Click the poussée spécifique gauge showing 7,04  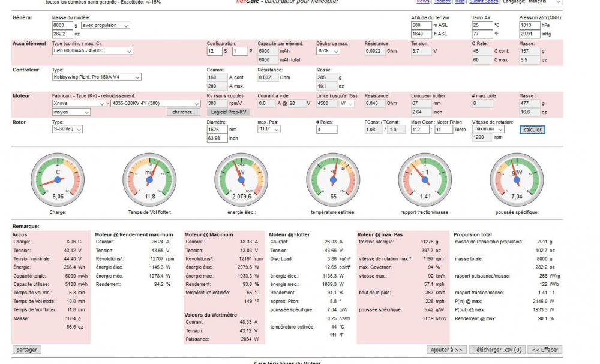[x=517, y=180]
